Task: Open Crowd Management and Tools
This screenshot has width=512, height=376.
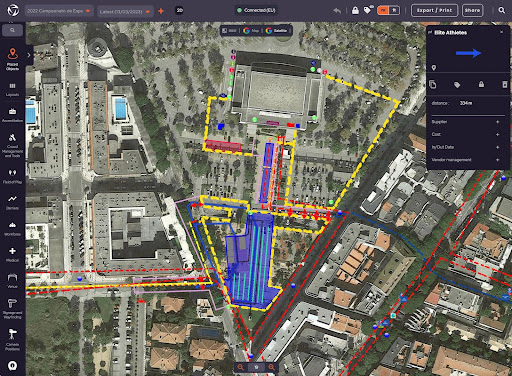Action: pos(12,145)
